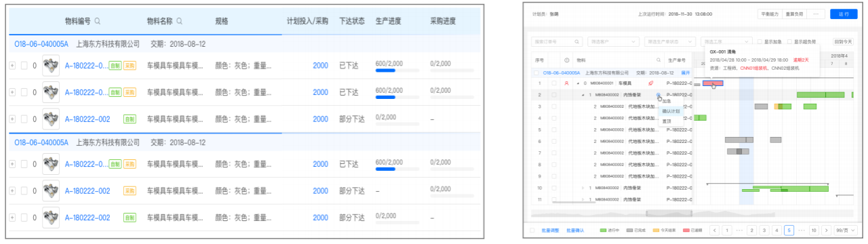Click 搜索订单号 search input

556,41
